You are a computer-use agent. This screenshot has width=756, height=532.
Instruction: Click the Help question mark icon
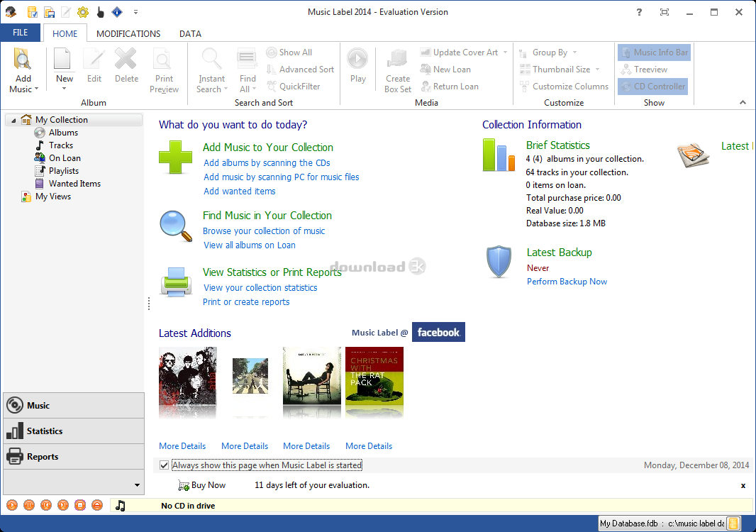(639, 12)
